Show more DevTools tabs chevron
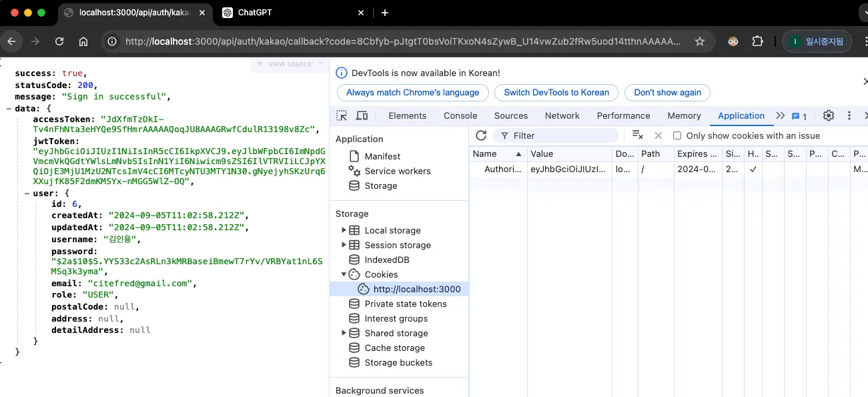This screenshot has width=868, height=397. click(780, 115)
